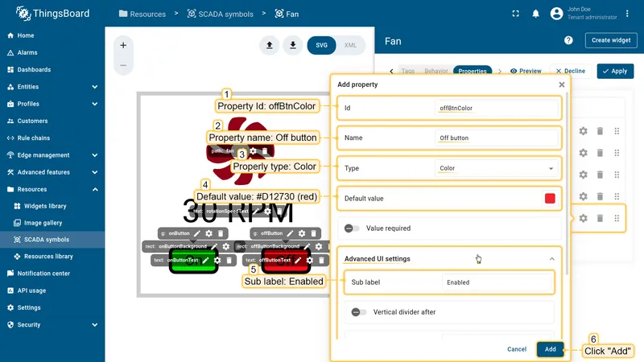Show more tabs with the right chevron
The image size is (644, 362).
[x=500, y=71]
